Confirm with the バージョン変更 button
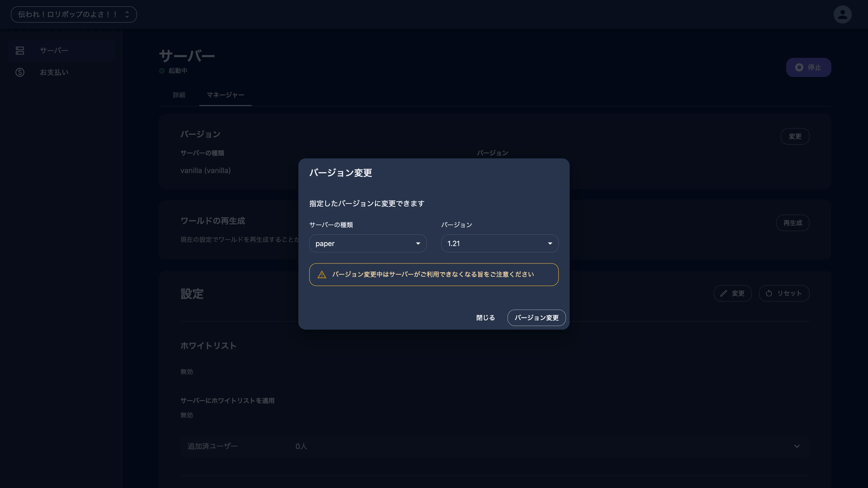Viewport: 868px width, 488px height. [x=536, y=318]
